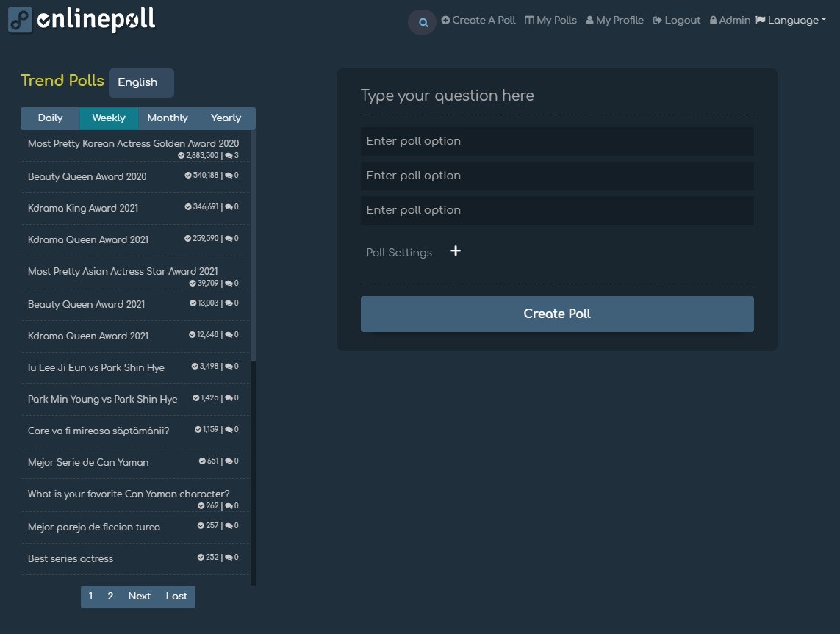The height and width of the screenshot is (634, 840).
Task: Open Admin via the lock icon
Action: [711, 20]
